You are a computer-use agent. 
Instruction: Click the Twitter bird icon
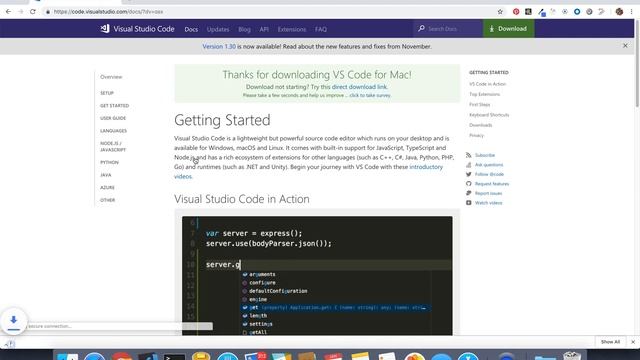point(469,174)
